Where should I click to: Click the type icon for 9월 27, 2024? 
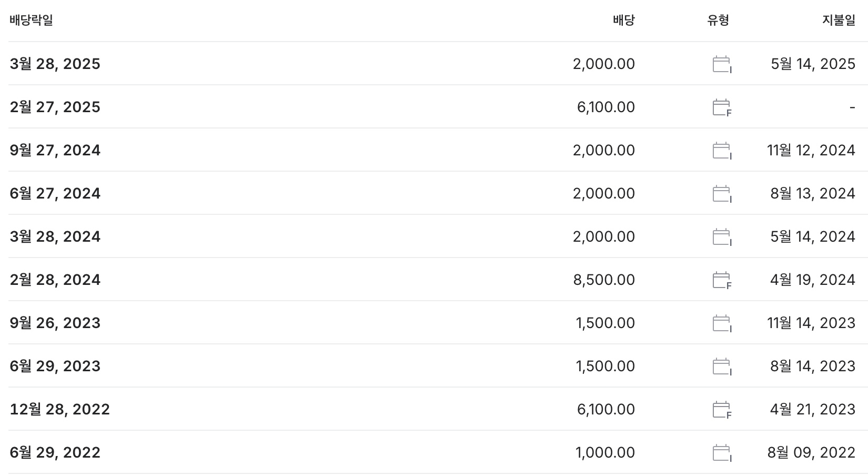point(721,151)
